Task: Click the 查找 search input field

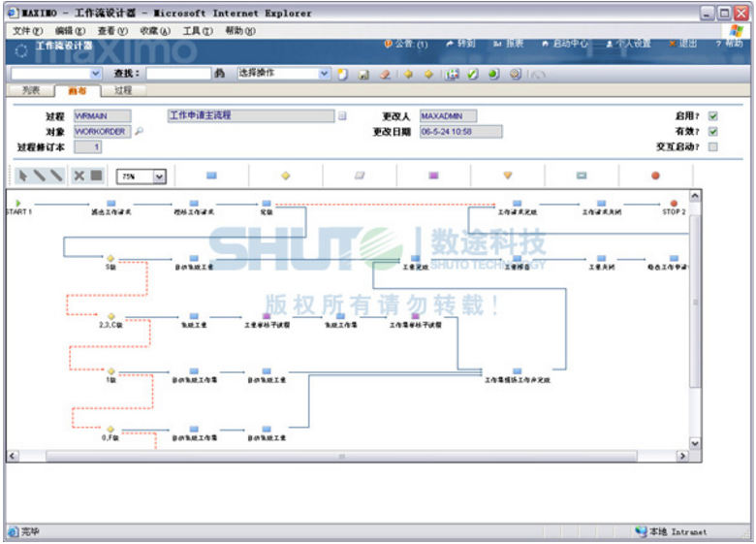Action: pyautogui.click(x=178, y=74)
